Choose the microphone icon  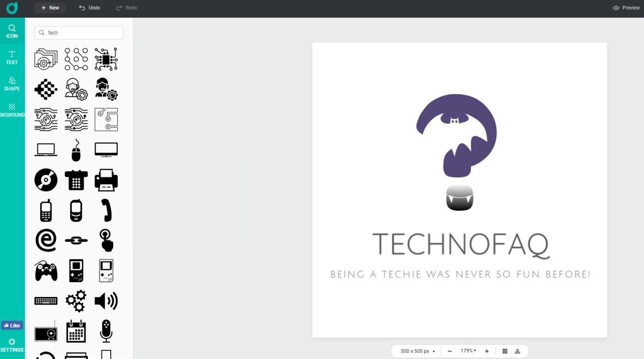click(x=106, y=331)
